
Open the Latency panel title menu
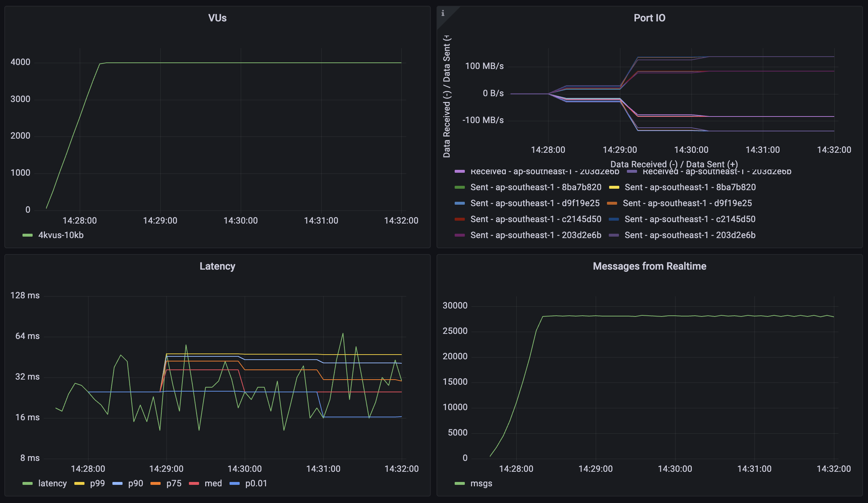[217, 266]
